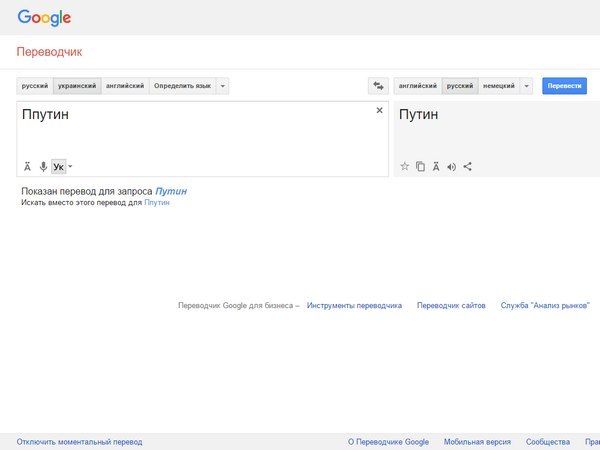
Task: Select the Определить язык source tab
Action: click(x=182, y=86)
